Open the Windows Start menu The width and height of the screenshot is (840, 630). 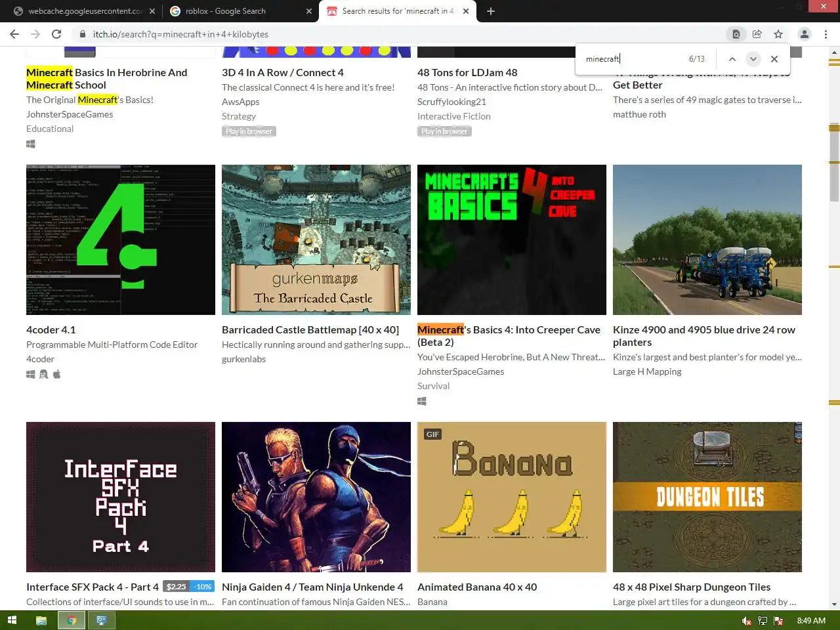(12, 620)
